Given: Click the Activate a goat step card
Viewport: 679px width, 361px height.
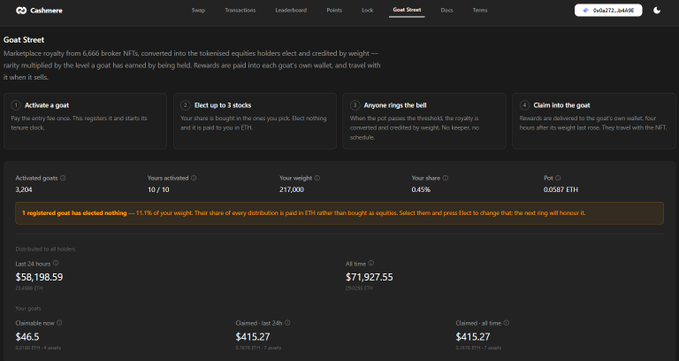Looking at the screenshot, I should (x=85, y=121).
